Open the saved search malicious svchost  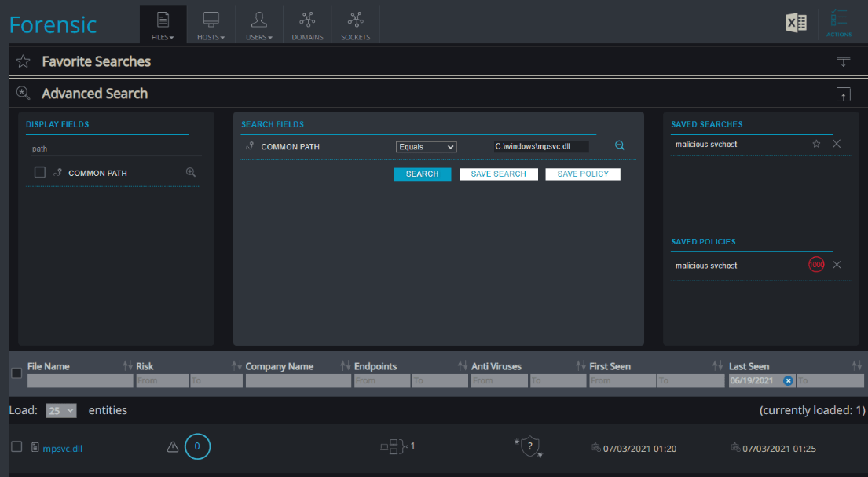tap(706, 144)
